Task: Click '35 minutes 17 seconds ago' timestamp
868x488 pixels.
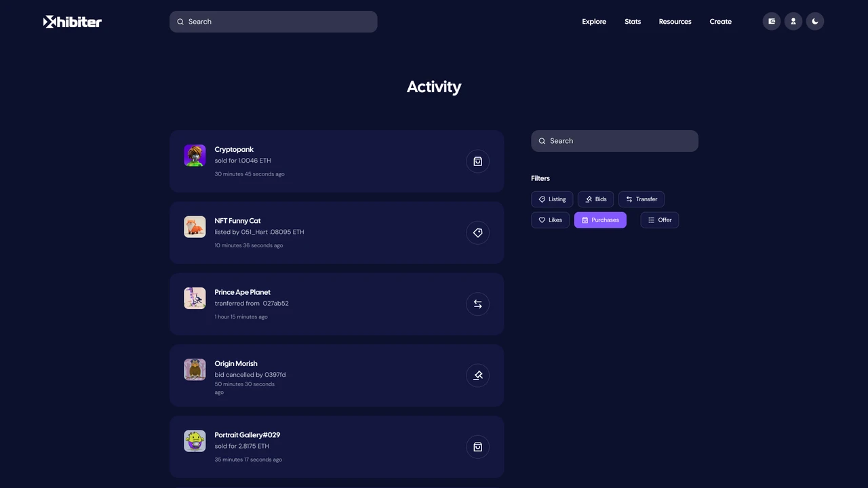Action: 248,460
